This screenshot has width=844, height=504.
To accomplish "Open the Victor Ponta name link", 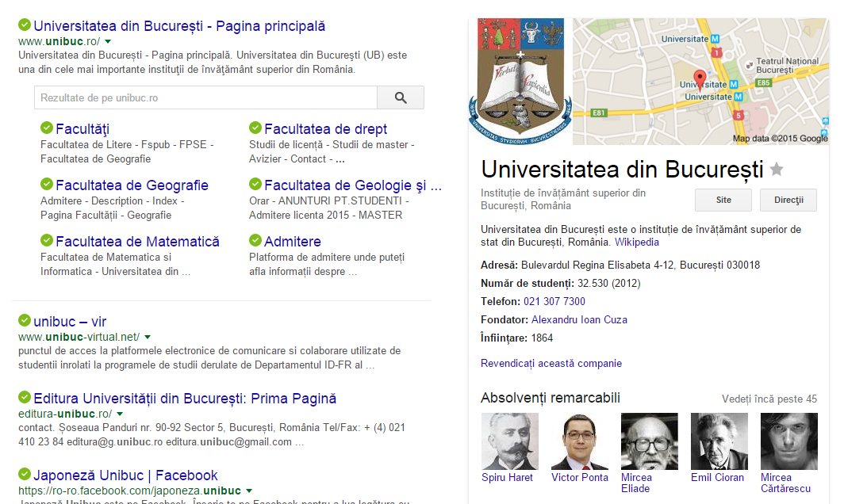I will 580,477.
